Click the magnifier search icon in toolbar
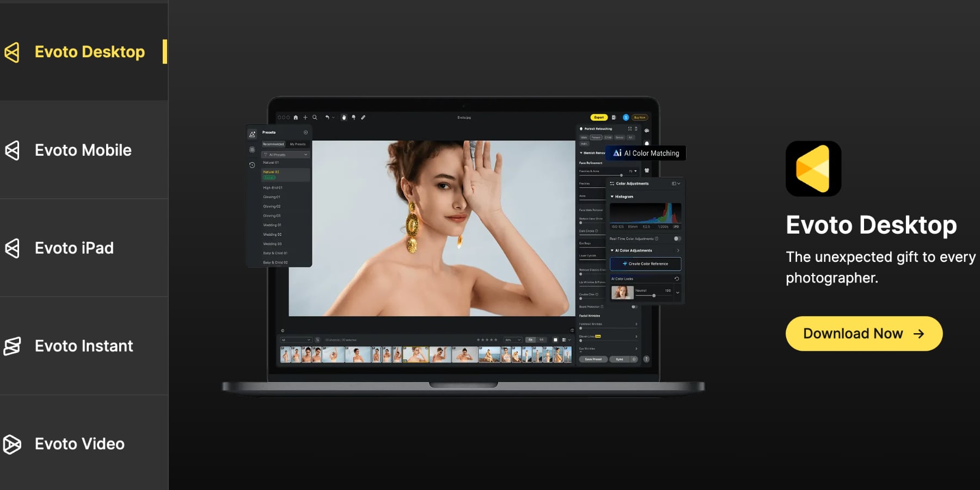The width and height of the screenshot is (980, 490). point(315,118)
